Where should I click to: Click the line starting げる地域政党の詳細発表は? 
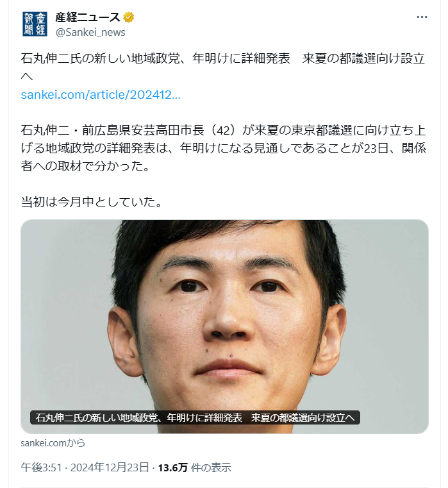[224, 148]
